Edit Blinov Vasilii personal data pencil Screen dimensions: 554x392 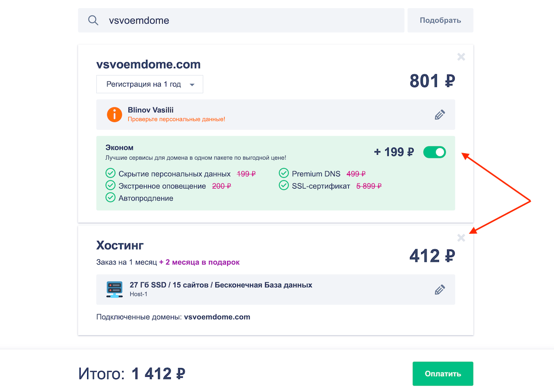pyautogui.click(x=439, y=115)
